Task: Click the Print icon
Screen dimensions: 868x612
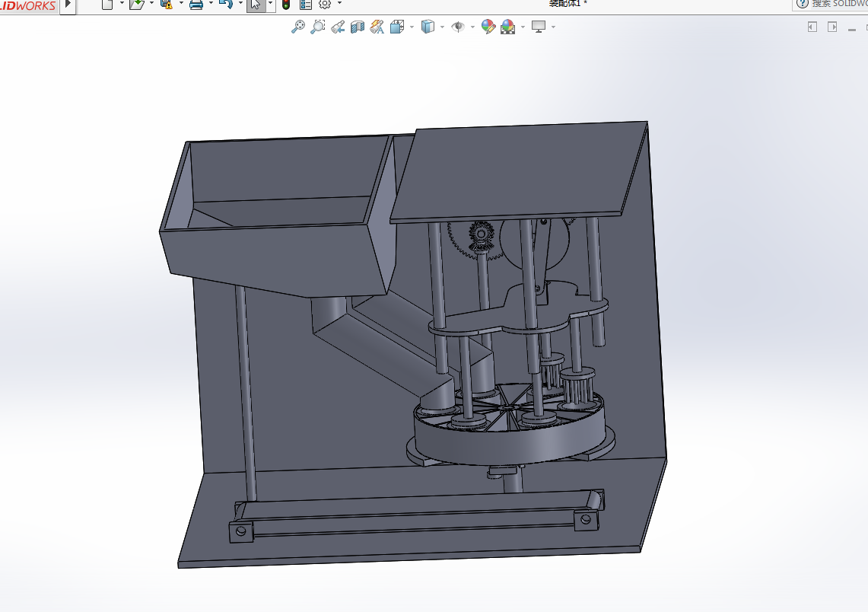Action: (x=196, y=5)
